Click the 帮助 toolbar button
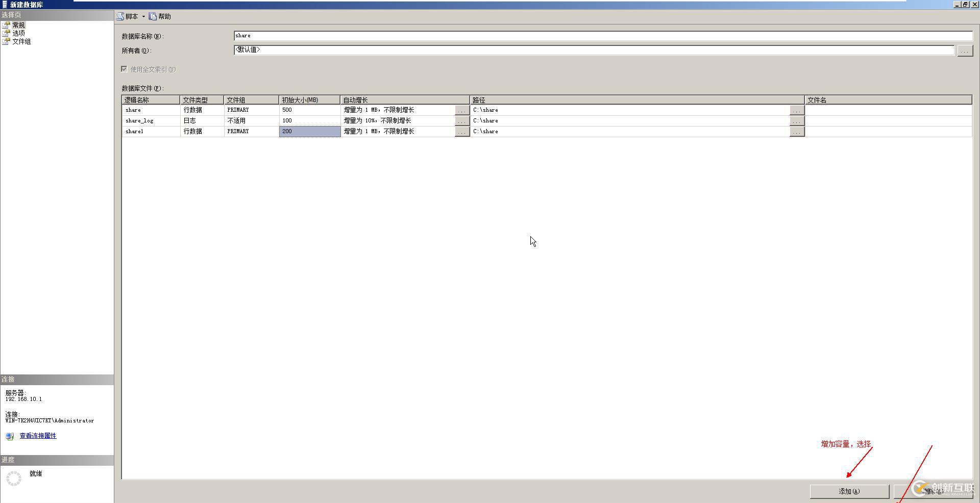980x503 pixels. coord(160,16)
